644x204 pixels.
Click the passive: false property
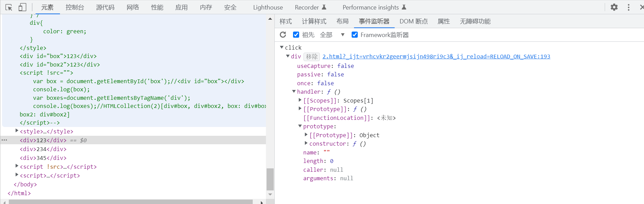click(x=320, y=74)
